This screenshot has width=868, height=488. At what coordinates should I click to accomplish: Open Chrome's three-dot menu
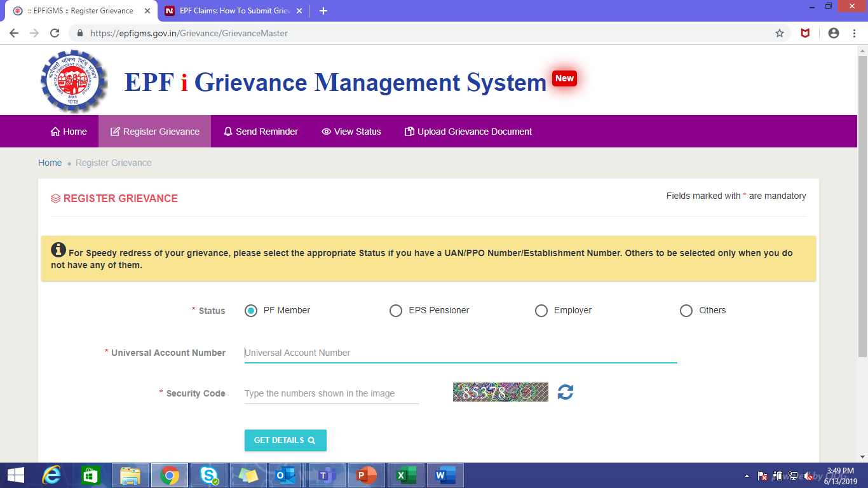(x=854, y=33)
